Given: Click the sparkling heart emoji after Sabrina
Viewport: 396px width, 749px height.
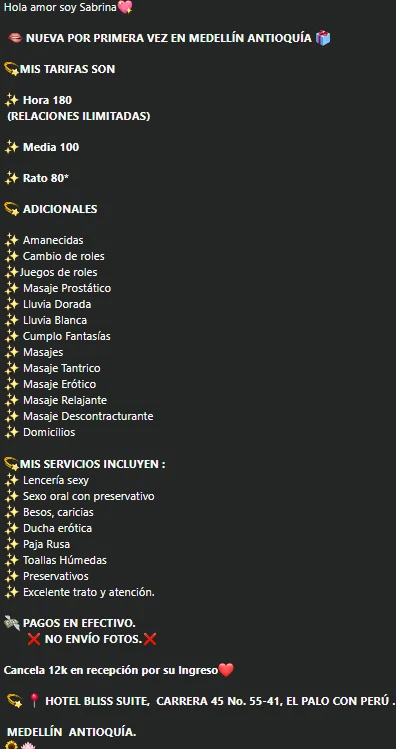Looking at the screenshot, I should point(125,7).
